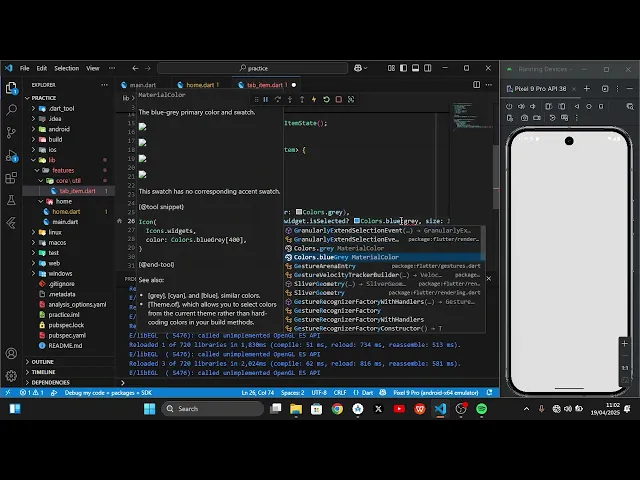Open the Manage gear icon
Screen dimensions: 640x480
[11, 376]
